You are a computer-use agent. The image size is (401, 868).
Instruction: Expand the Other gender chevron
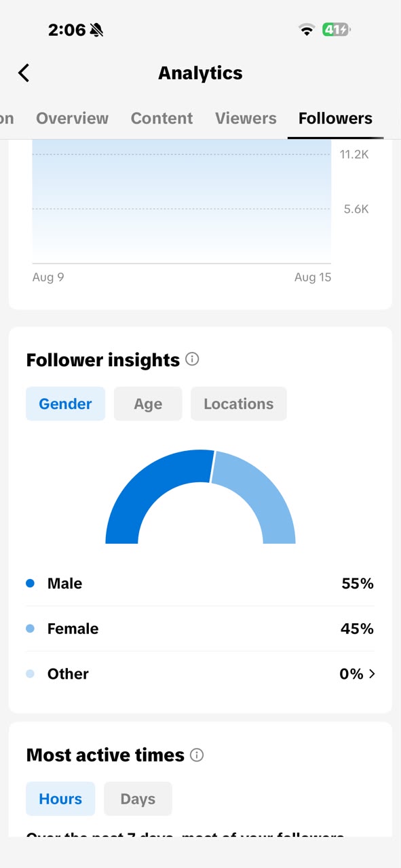coord(372,673)
